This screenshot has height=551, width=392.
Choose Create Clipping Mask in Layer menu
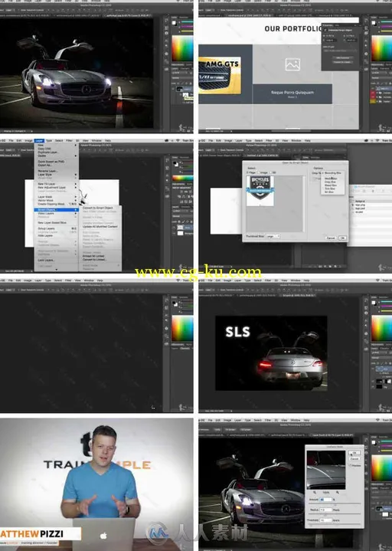click(x=56, y=204)
